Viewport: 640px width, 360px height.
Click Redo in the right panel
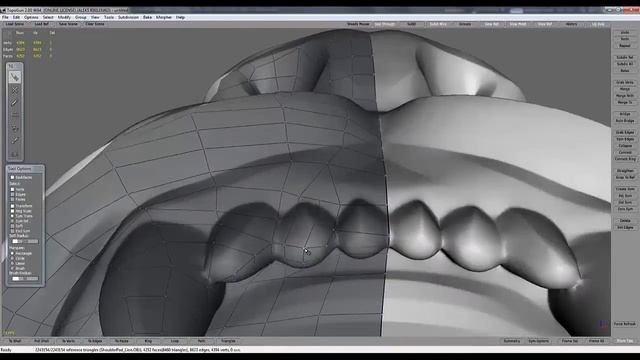(x=625, y=39)
